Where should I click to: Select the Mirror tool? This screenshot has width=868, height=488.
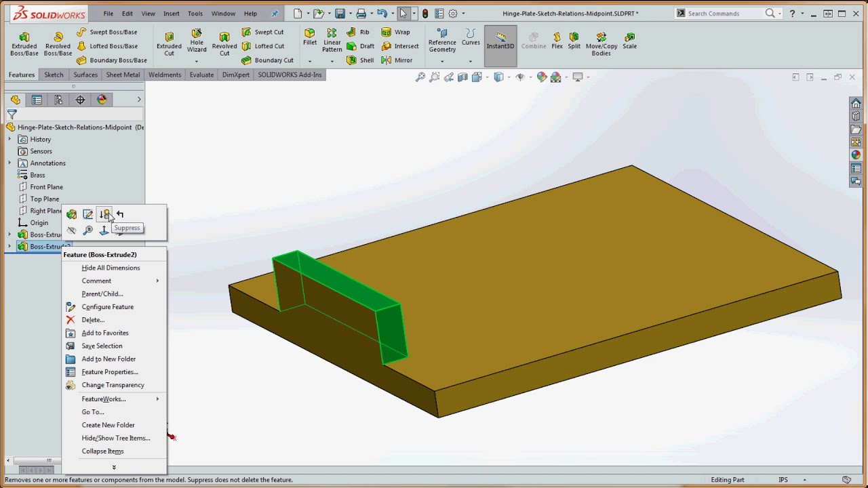tap(397, 60)
